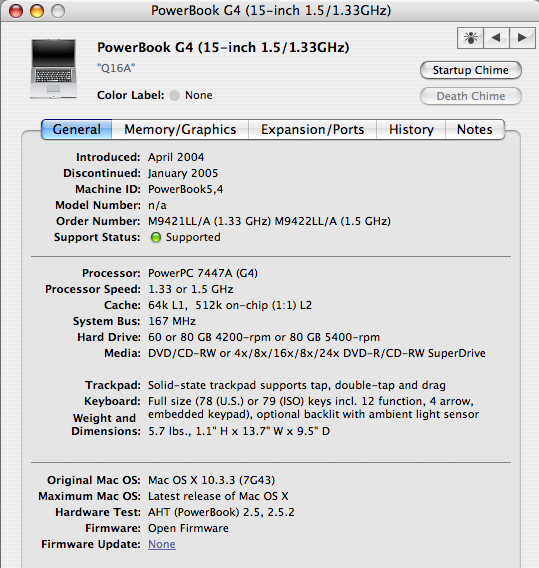
Task: Open the Expansion/Ports tab
Action: pos(313,130)
